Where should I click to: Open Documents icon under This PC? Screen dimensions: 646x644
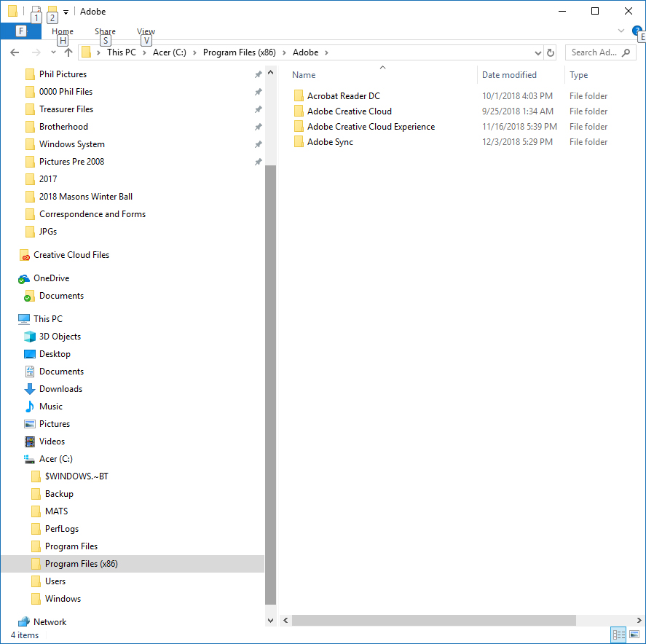(30, 372)
